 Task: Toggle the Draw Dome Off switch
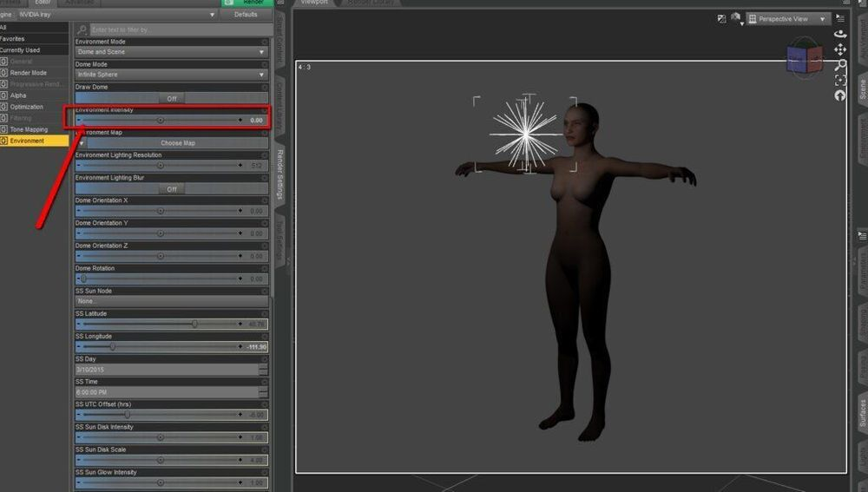point(172,99)
